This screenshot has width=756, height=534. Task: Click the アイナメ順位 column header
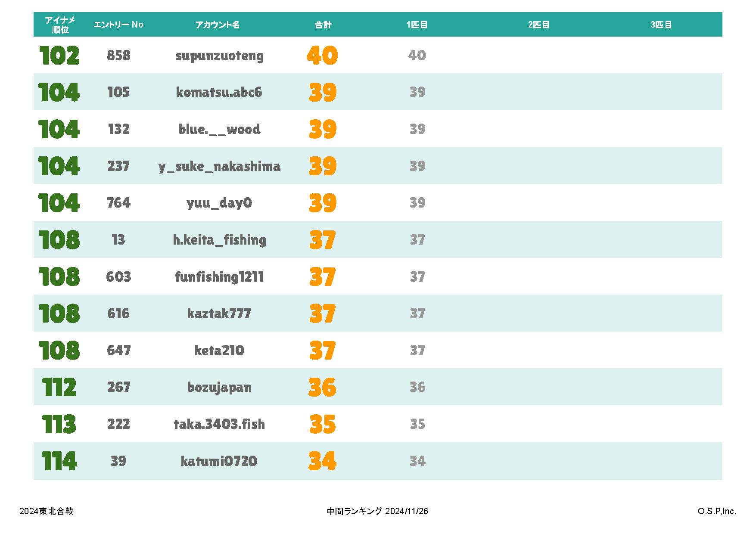click(x=60, y=25)
